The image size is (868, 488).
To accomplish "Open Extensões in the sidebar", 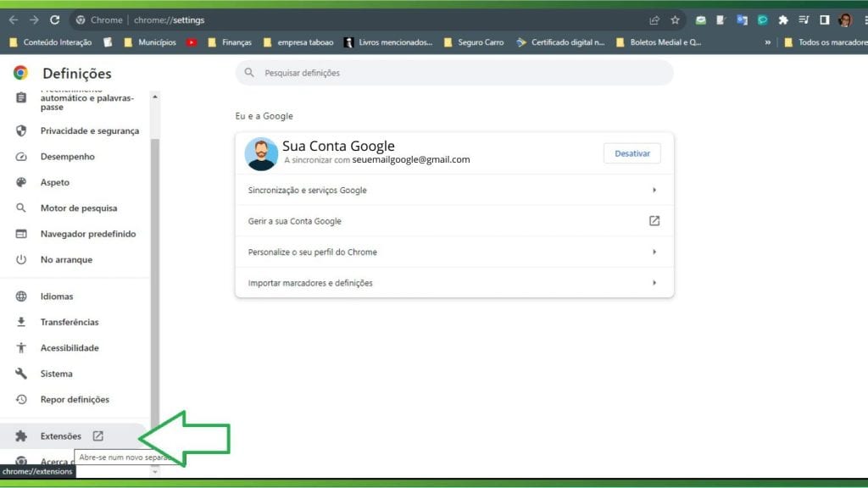I will point(61,436).
